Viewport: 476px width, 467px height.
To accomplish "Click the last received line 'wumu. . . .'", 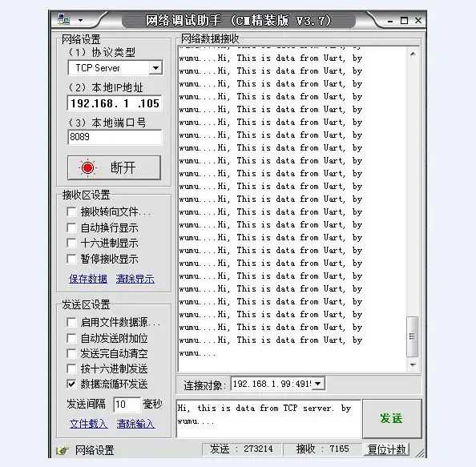I will 197,353.
